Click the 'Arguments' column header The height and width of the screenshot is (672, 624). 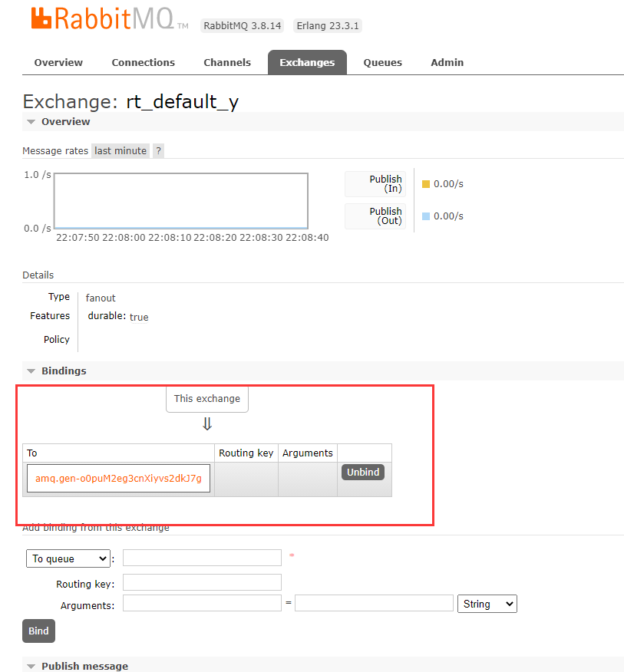308,453
